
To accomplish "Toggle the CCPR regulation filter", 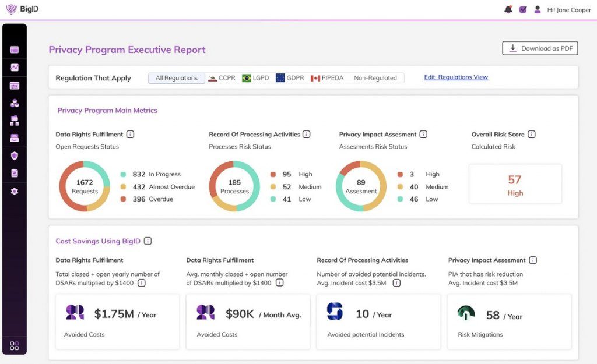I will click(x=222, y=77).
